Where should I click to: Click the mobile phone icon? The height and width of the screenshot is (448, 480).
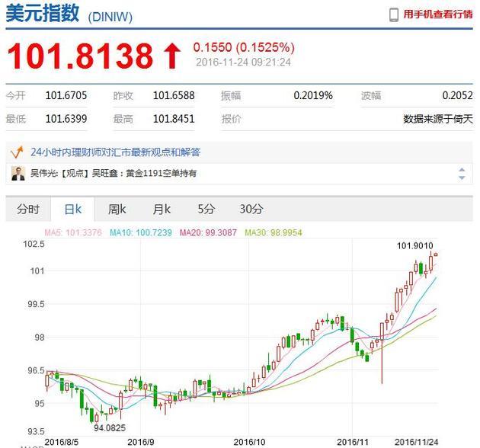click(394, 15)
